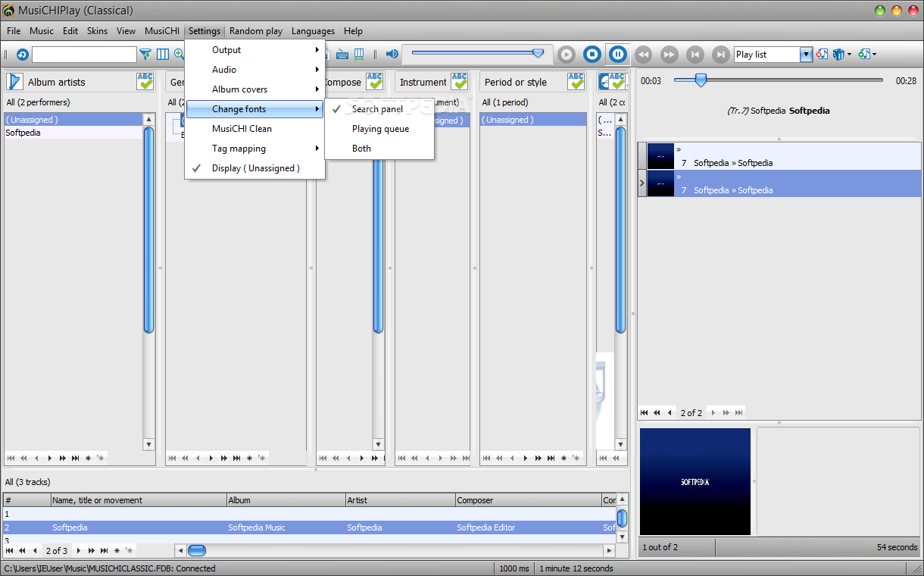The width and height of the screenshot is (924, 576).
Task: Click the keyboard icon in the toolbar
Action: pos(342,55)
